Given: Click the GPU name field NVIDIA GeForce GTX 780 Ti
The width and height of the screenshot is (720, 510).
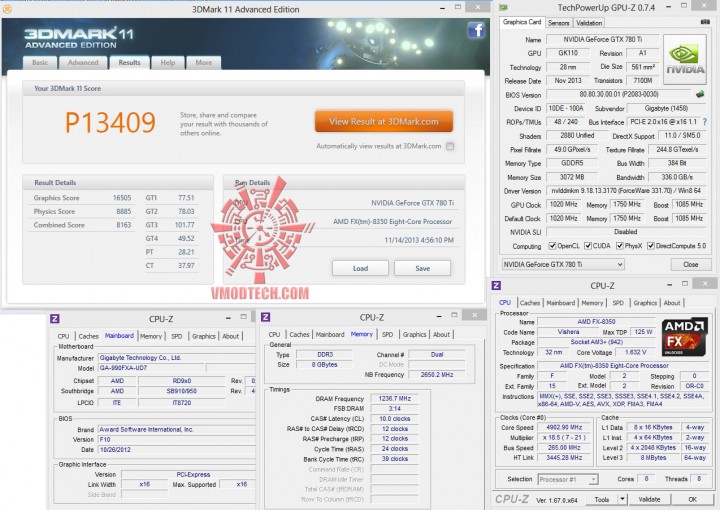Looking at the screenshot, I should click(602, 39).
